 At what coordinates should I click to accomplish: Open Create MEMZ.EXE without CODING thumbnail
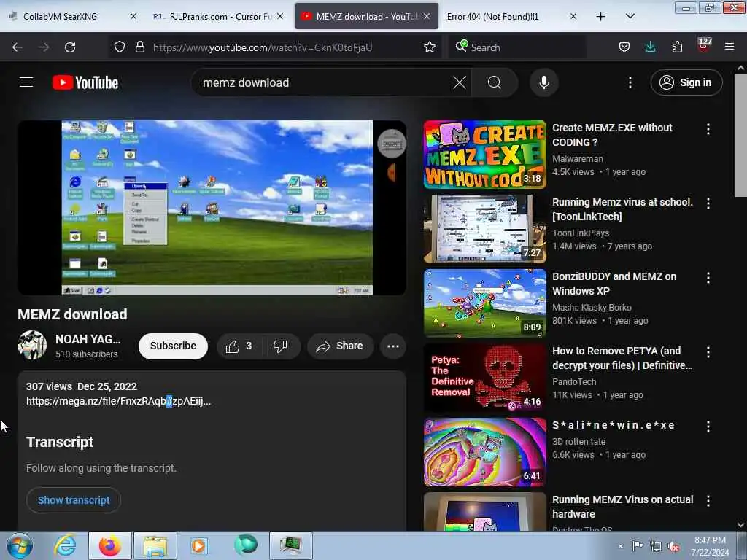[484, 155]
